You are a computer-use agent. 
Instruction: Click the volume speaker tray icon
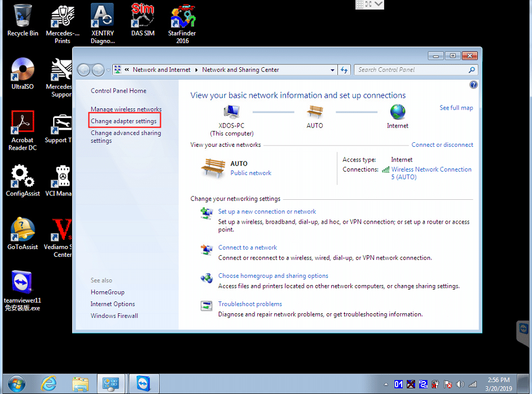[x=459, y=384]
